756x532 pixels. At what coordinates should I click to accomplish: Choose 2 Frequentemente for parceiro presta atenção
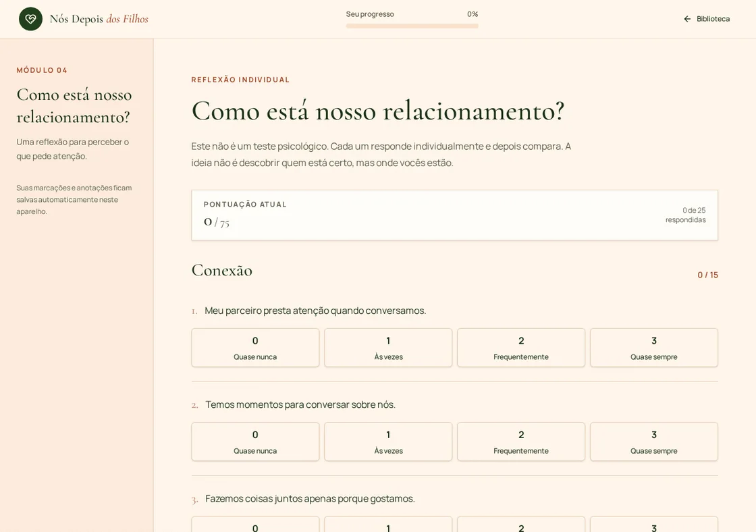(521, 348)
